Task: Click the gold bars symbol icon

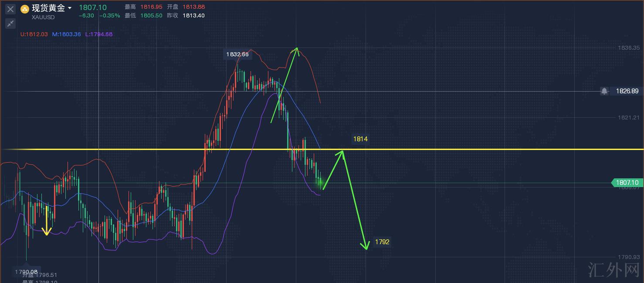Action: [25, 9]
